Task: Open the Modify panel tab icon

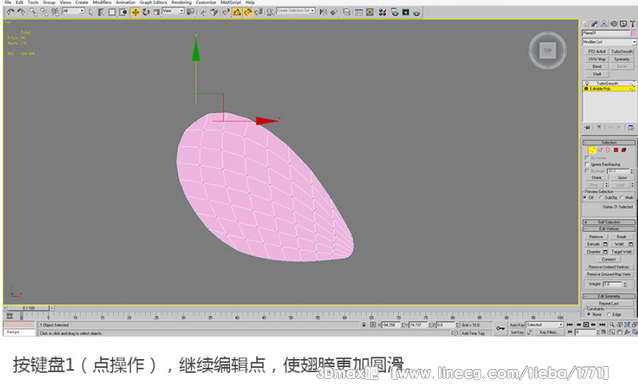Action: (x=594, y=24)
